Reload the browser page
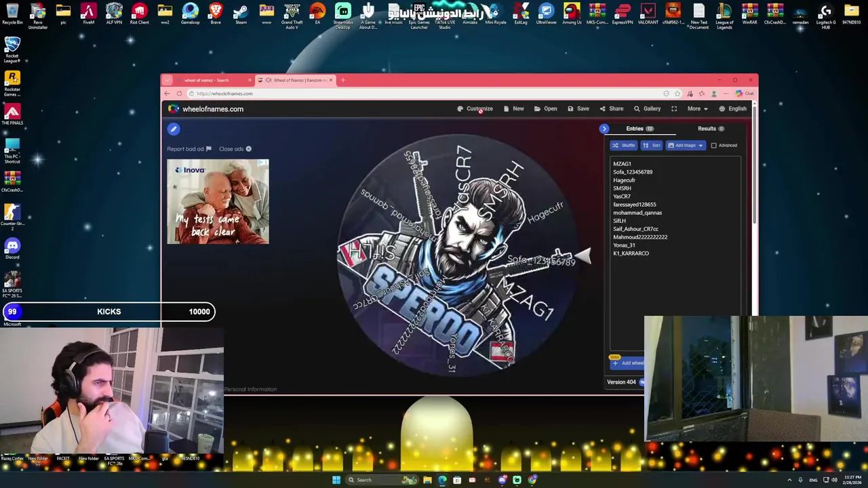This screenshot has height=488, width=868. click(179, 94)
